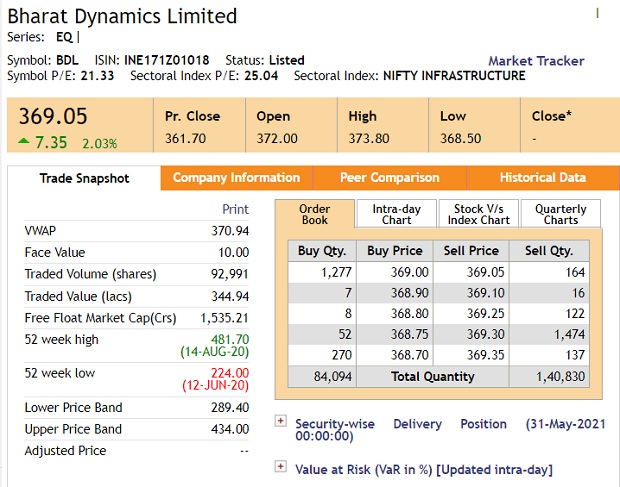The height and width of the screenshot is (487, 620).
Task: Click Sectoral Index P/E value 25.04
Action: (261, 76)
